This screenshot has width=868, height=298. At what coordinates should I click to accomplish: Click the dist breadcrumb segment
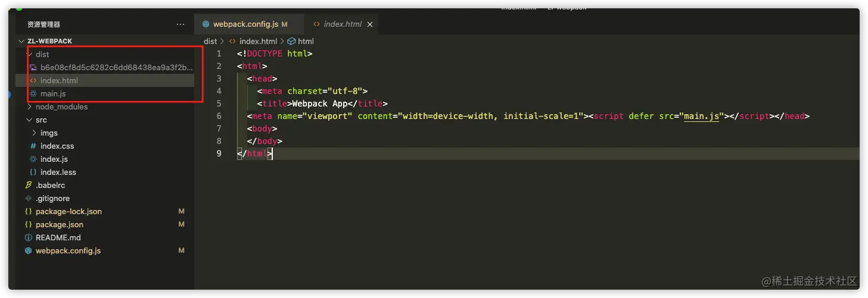click(x=210, y=41)
